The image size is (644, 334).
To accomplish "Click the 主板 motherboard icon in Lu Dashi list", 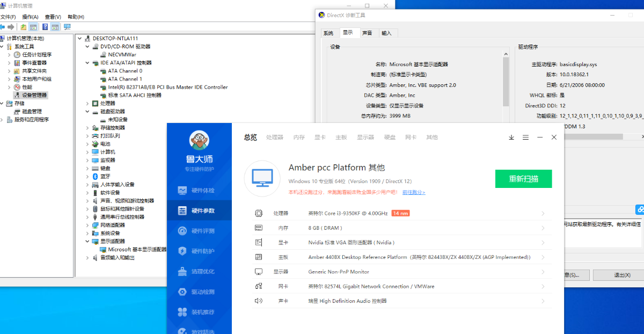I will [x=259, y=257].
